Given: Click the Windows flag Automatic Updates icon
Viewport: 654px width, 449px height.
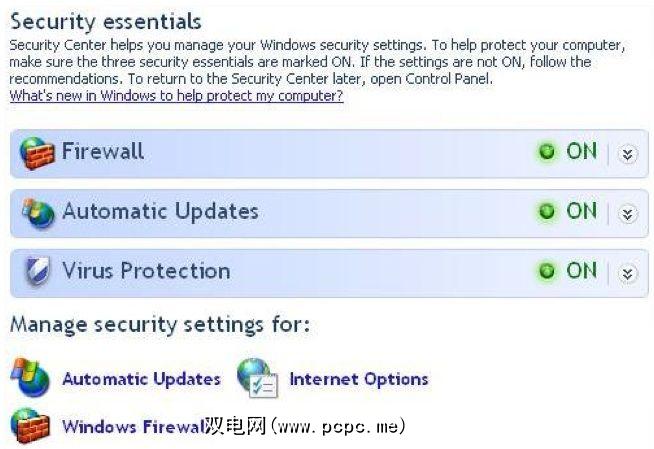Looking at the screenshot, I should pyautogui.click(x=30, y=379).
